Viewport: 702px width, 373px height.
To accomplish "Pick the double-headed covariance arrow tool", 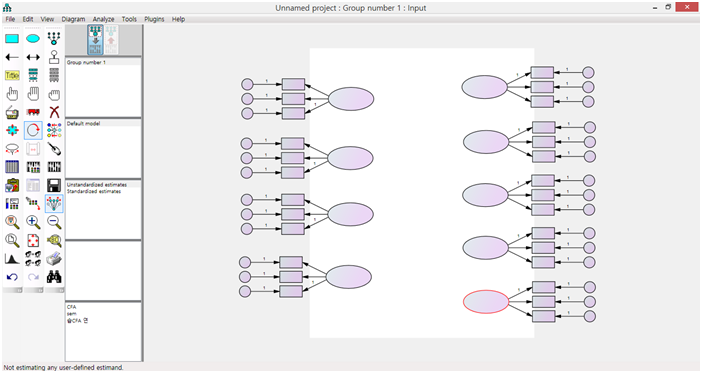I will [33, 57].
